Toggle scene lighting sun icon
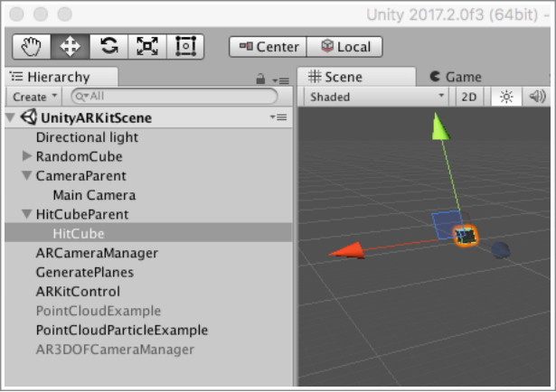Viewport: 556px width, 392px height. [x=506, y=97]
